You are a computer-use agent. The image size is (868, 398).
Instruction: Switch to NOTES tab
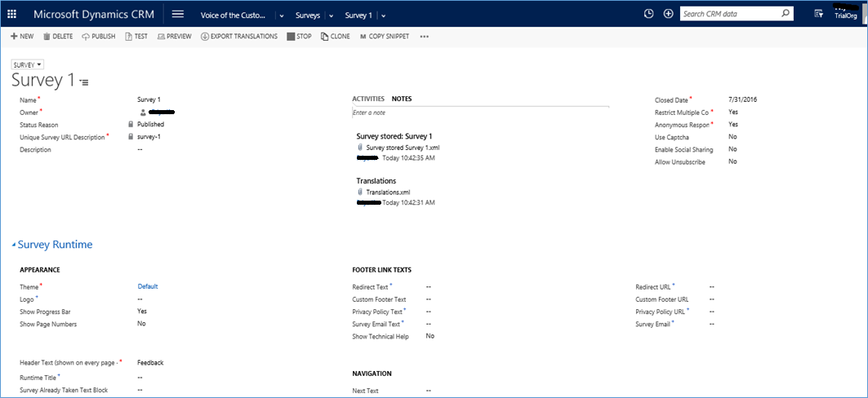click(x=402, y=99)
